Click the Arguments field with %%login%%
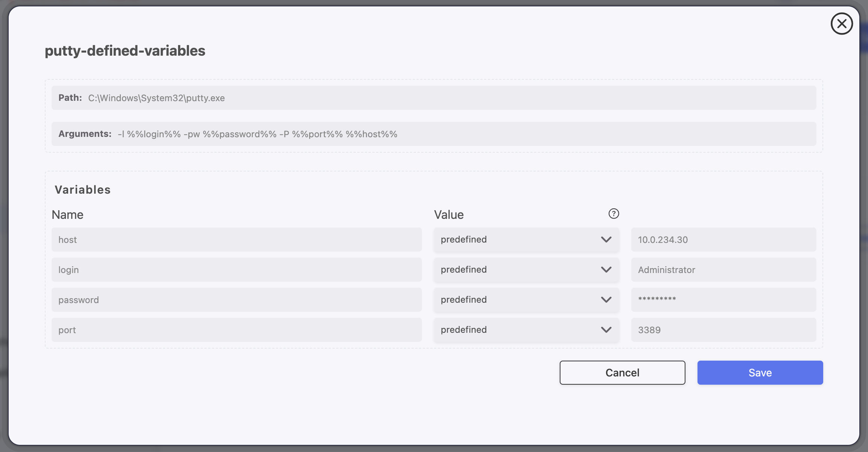This screenshot has width=868, height=452. (434, 134)
